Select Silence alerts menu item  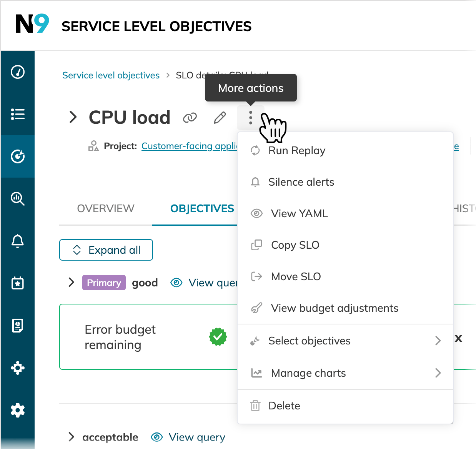301,182
